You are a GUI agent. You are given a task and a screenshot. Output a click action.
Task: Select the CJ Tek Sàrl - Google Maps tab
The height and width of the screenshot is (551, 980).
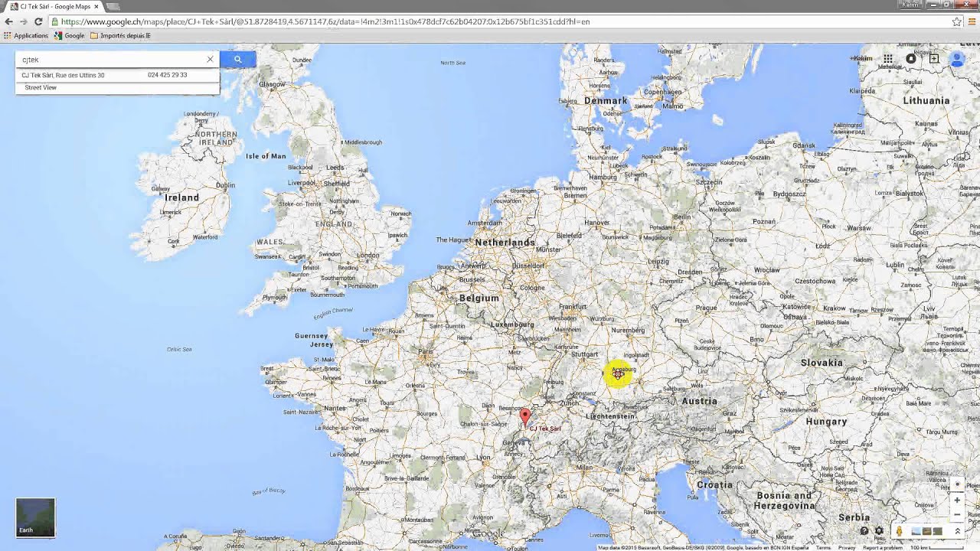coord(54,6)
